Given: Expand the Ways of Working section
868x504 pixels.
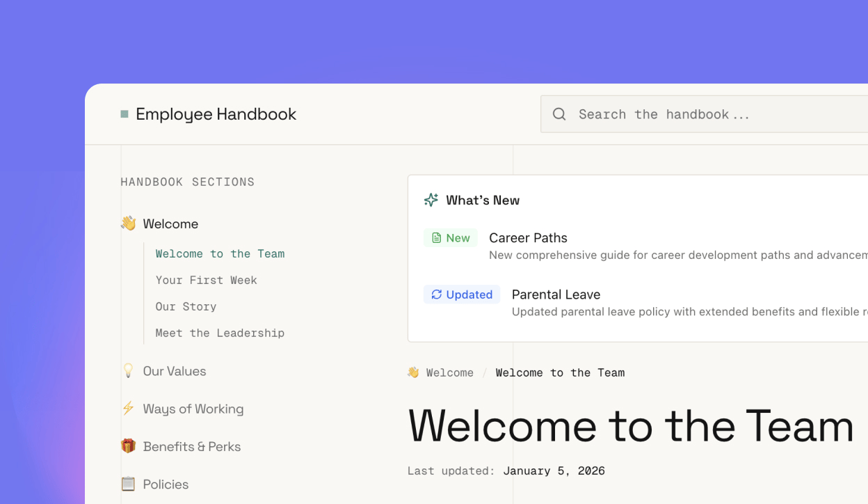Looking at the screenshot, I should [x=193, y=409].
